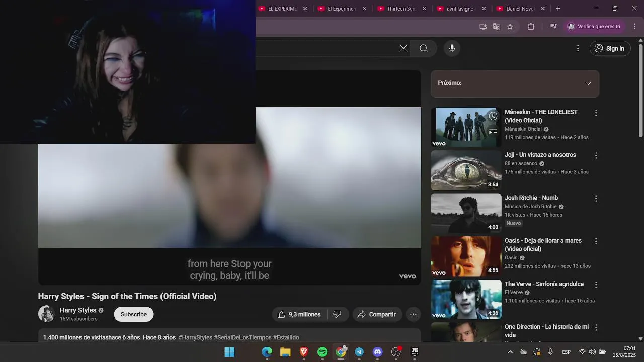644x362 pixels.
Task: Open the media controls icon in toolbar
Action: pos(553,26)
